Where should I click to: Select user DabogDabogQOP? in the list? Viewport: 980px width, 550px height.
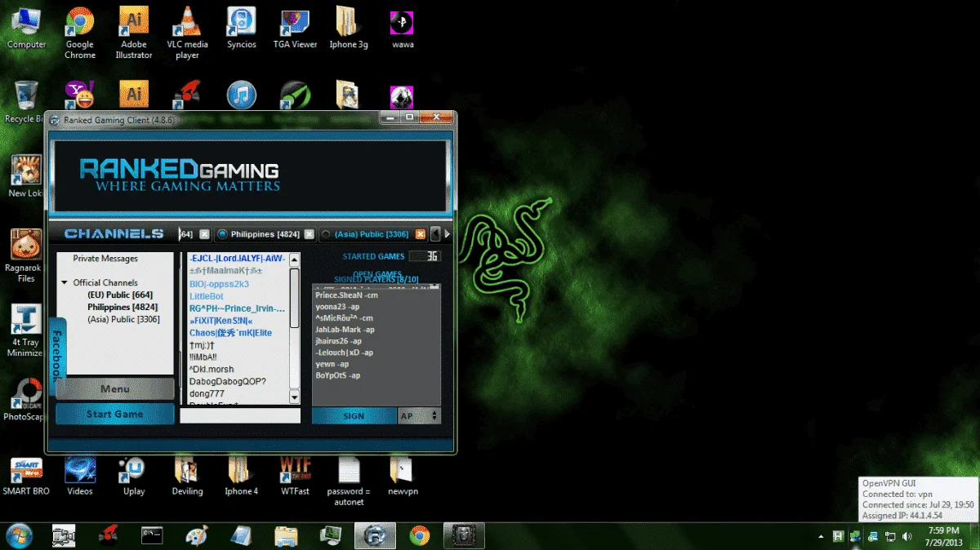pyautogui.click(x=228, y=382)
